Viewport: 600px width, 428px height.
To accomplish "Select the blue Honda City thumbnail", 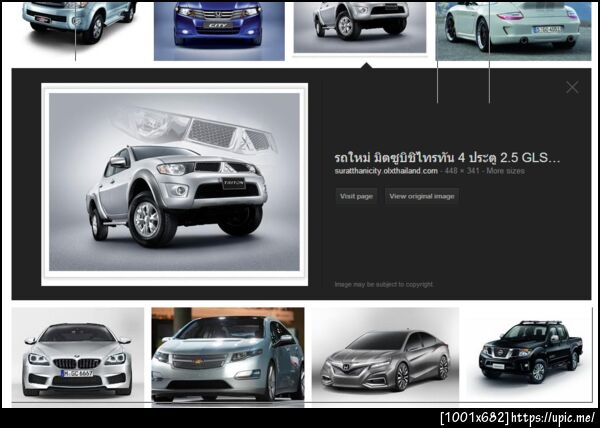I will tap(219, 31).
